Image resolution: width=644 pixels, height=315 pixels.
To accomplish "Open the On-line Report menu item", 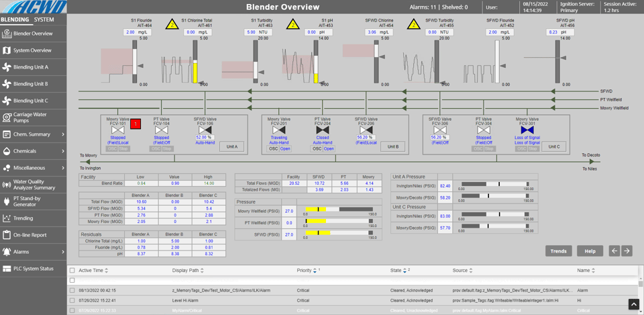I will coord(33,235).
